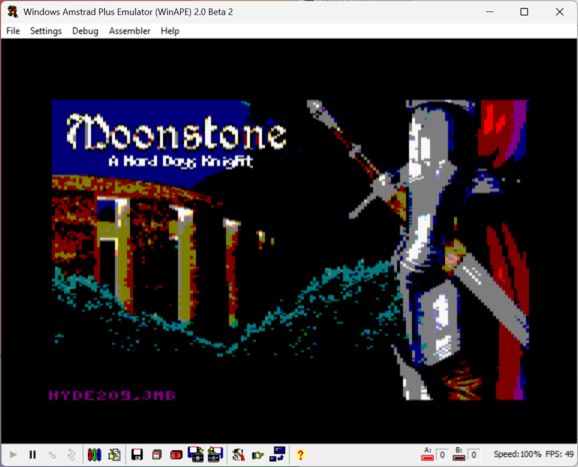
Task: Click the HYDE209.JMB text on screen
Action: point(112,395)
